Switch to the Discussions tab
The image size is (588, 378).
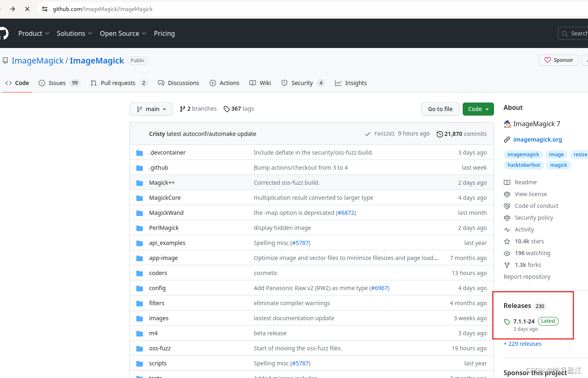pos(179,83)
